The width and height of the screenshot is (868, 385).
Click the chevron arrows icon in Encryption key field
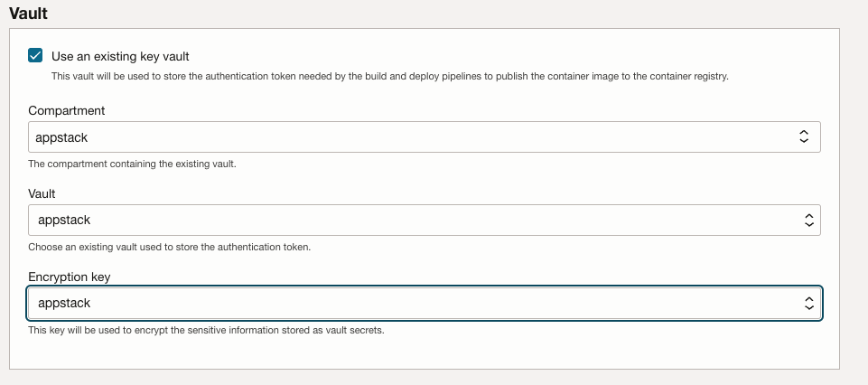[x=808, y=303]
